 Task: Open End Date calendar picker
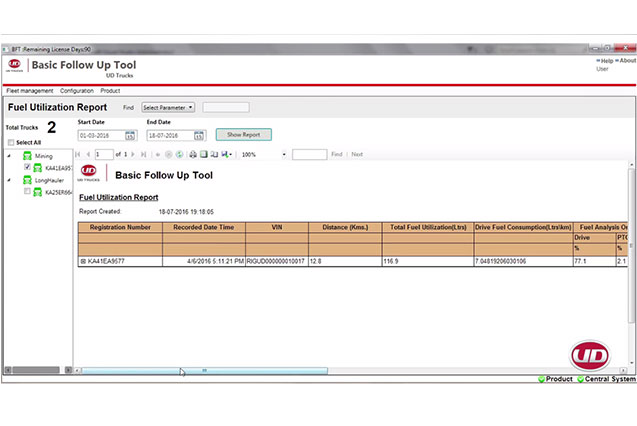click(199, 136)
